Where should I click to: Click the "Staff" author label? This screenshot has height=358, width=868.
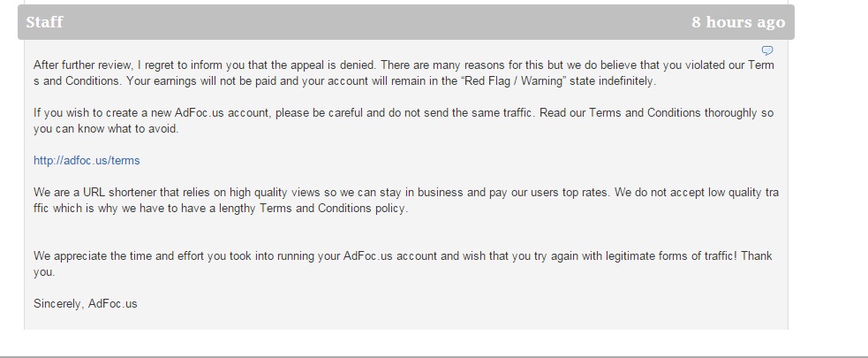(x=44, y=22)
